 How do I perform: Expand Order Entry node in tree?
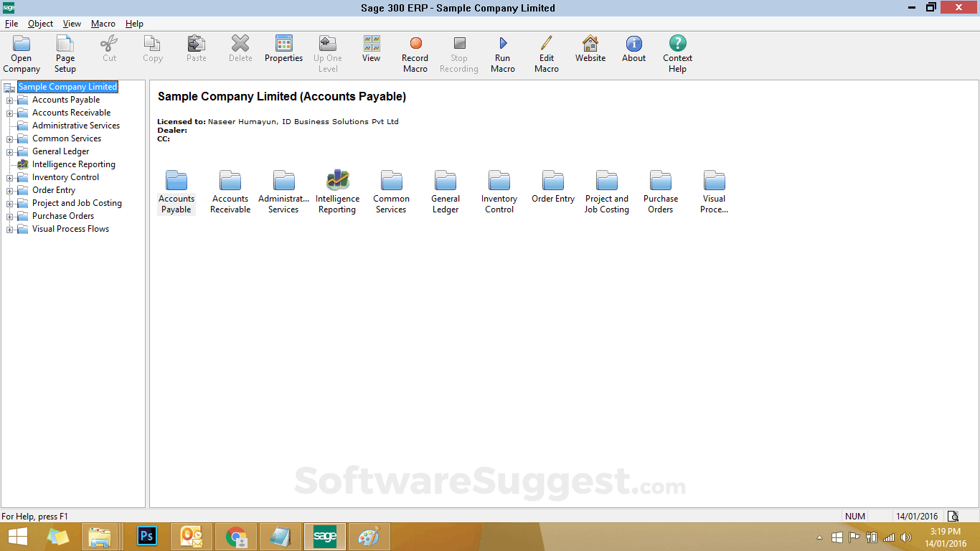[10, 190]
